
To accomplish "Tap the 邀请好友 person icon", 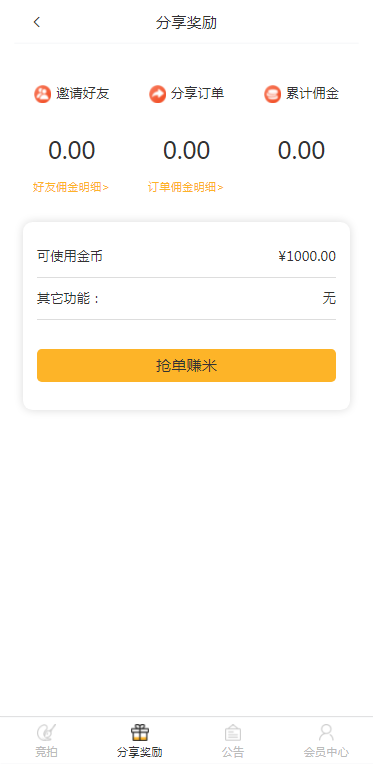I will pos(42,94).
